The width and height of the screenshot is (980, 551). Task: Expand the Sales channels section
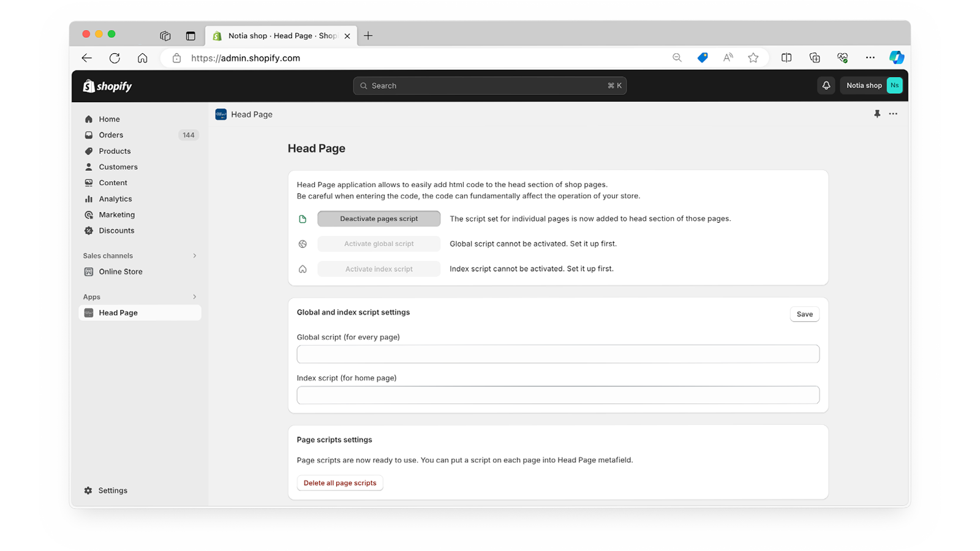point(195,256)
